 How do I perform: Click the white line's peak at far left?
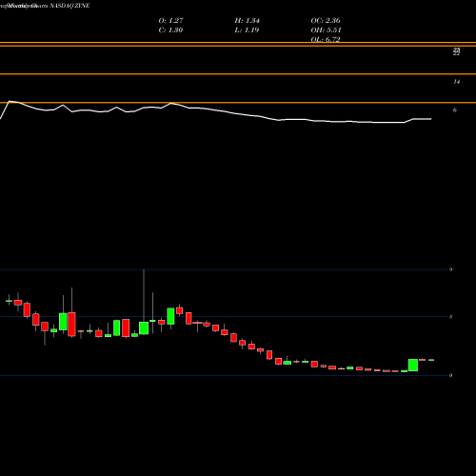click(x=10, y=101)
